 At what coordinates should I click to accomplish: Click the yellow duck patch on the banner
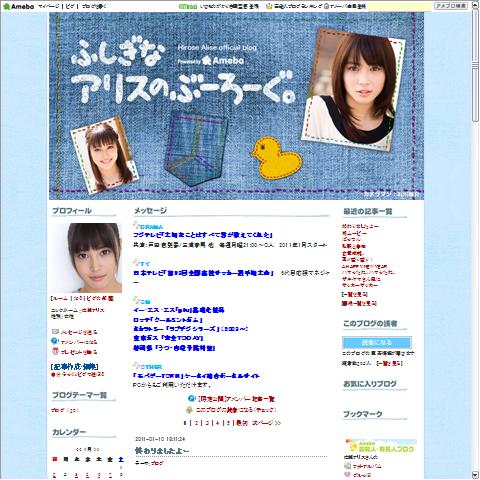click(x=276, y=157)
